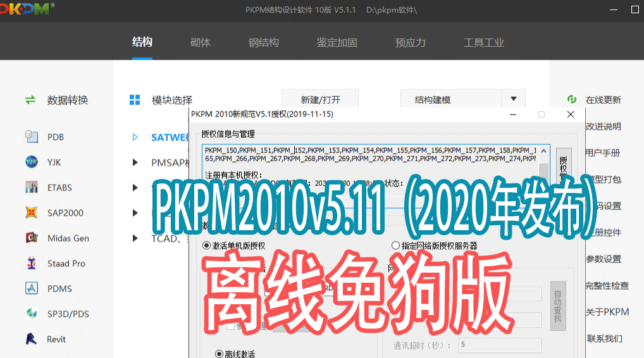Image resolution: width=644 pixels, height=358 pixels.
Task: Open the 结构建模 combo box
Action: pyautogui.click(x=463, y=99)
